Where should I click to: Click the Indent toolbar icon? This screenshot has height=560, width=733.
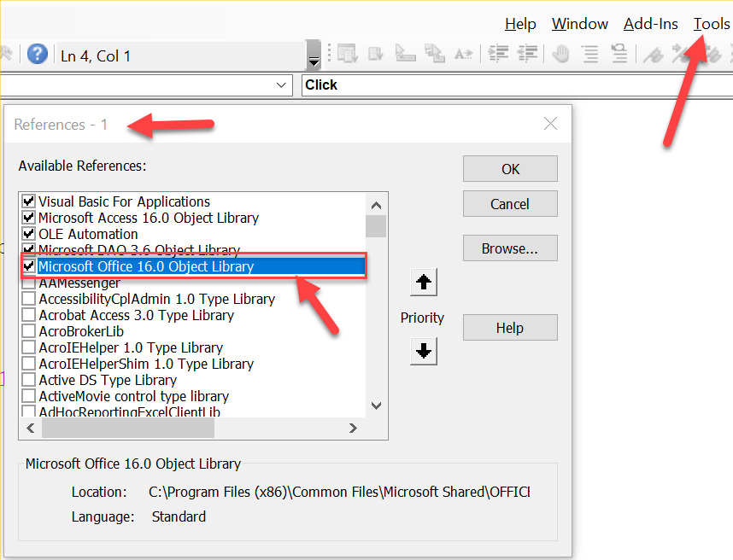498,54
